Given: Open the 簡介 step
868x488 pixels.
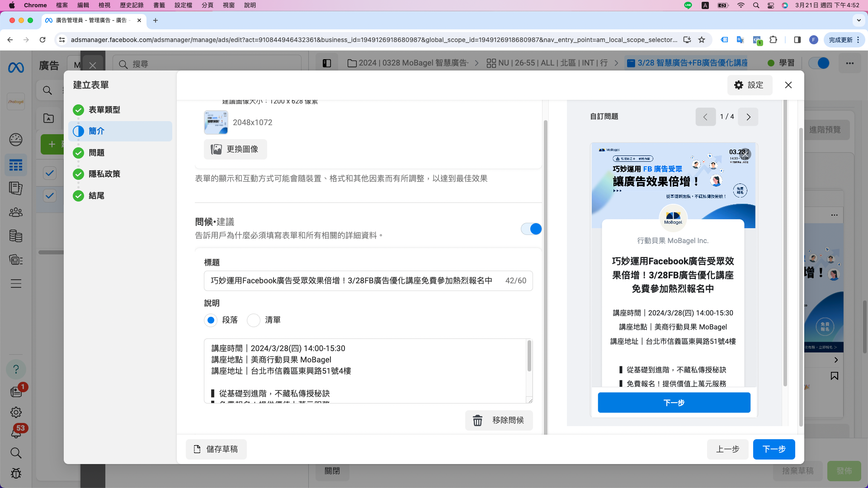Looking at the screenshot, I should [120, 131].
